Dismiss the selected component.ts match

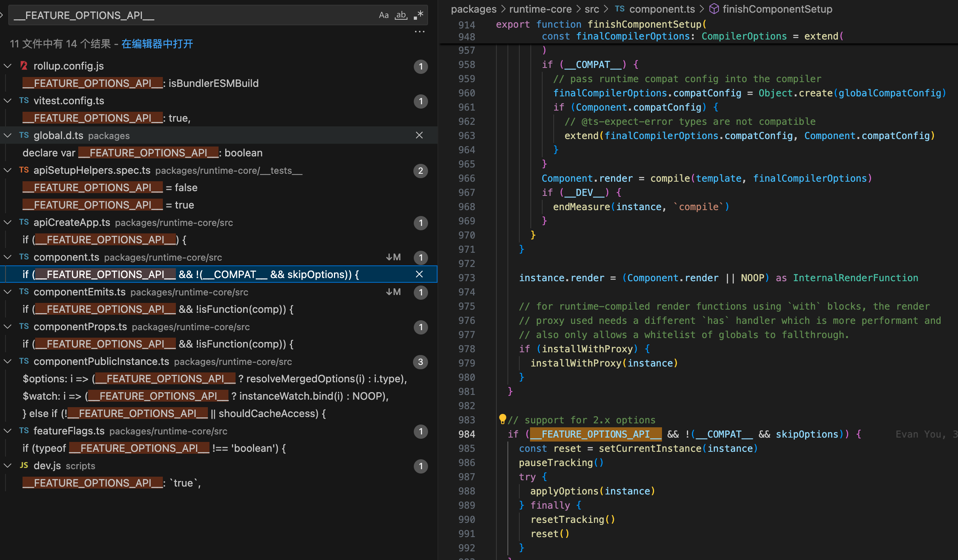pos(419,274)
